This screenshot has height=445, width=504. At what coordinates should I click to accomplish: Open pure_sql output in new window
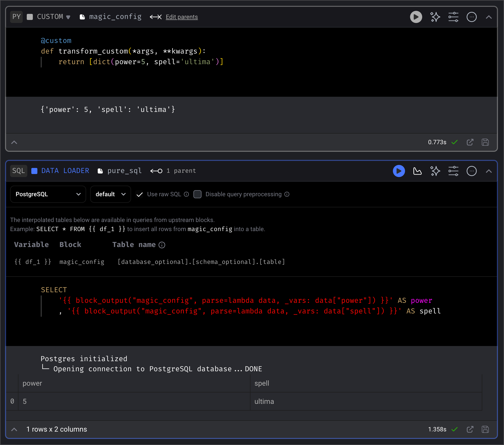pos(470,429)
